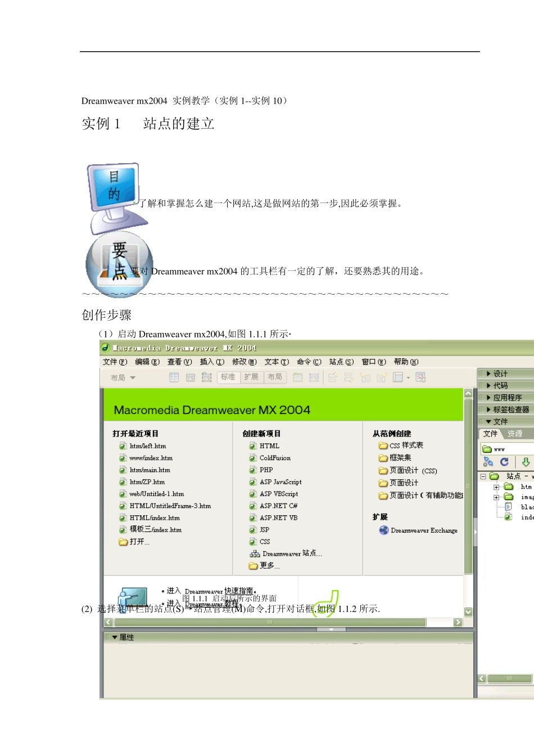Collapse the 属性 Properties panel
The height and width of the screenshot is (756, 534).
coord(115,637)
